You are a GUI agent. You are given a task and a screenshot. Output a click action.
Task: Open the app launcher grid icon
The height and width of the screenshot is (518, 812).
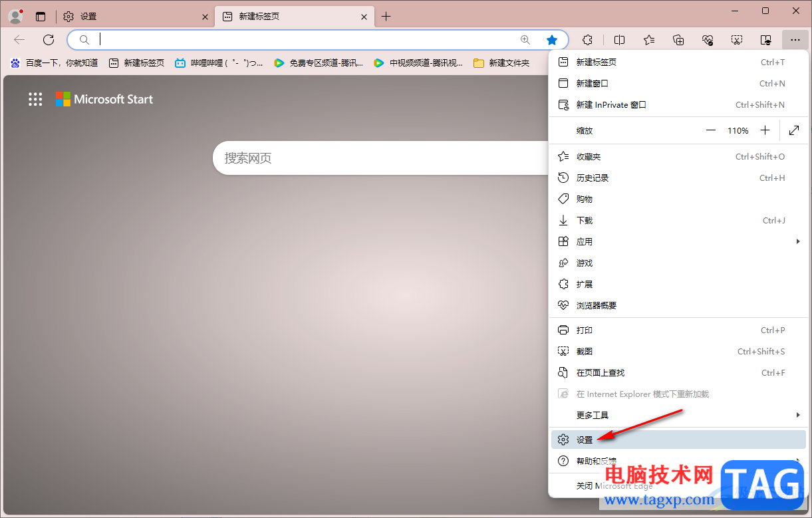click(x=35, y=99)
